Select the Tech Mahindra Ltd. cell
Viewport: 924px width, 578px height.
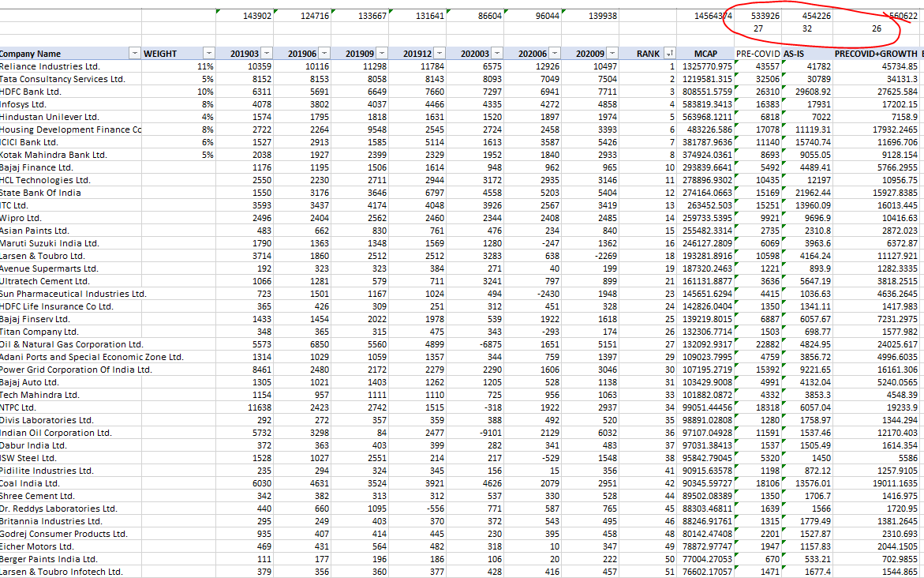click(x=71, y=395)
